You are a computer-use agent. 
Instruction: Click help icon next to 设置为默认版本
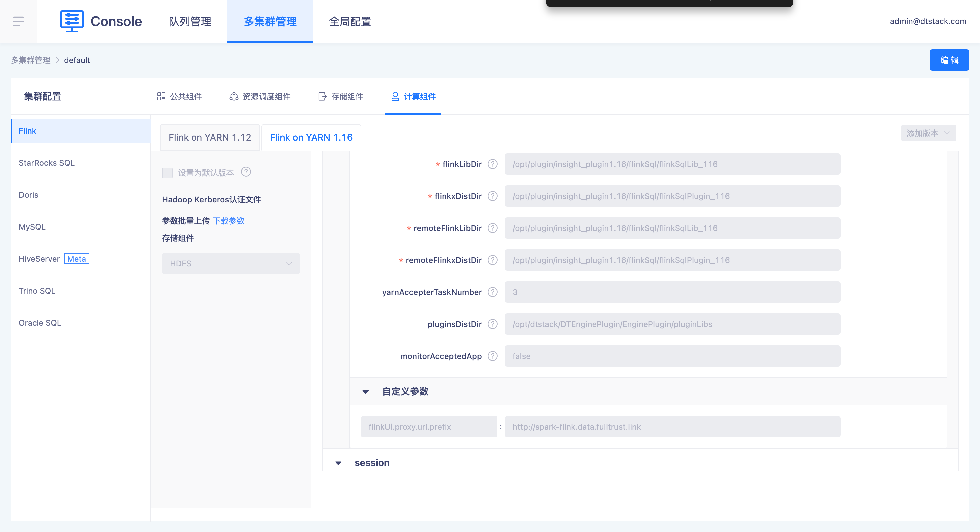246,172
